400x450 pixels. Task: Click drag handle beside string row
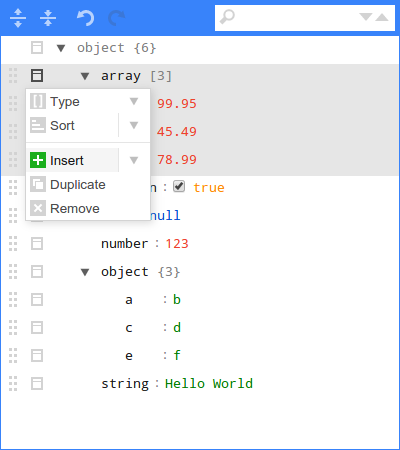(13, 384)
